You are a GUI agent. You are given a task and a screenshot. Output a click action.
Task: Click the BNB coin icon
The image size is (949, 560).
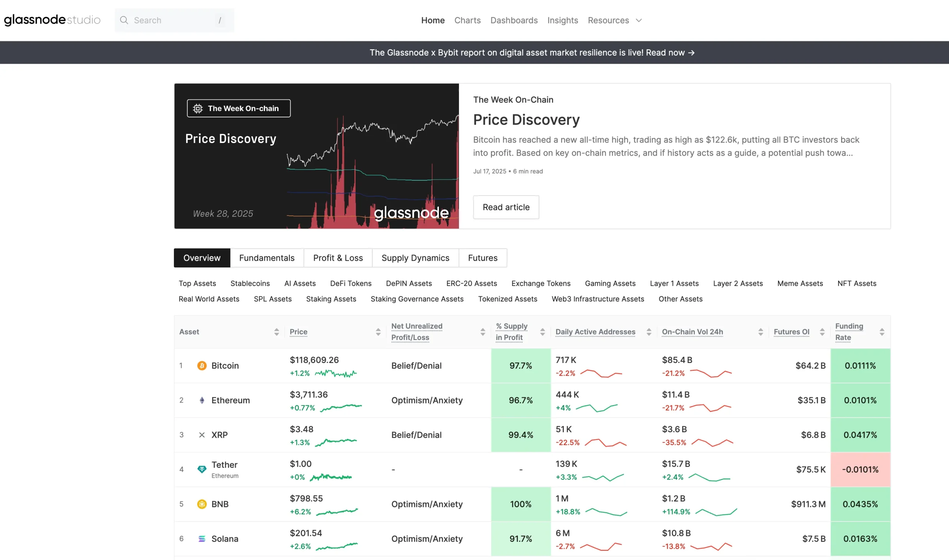[x=202, y=504]
